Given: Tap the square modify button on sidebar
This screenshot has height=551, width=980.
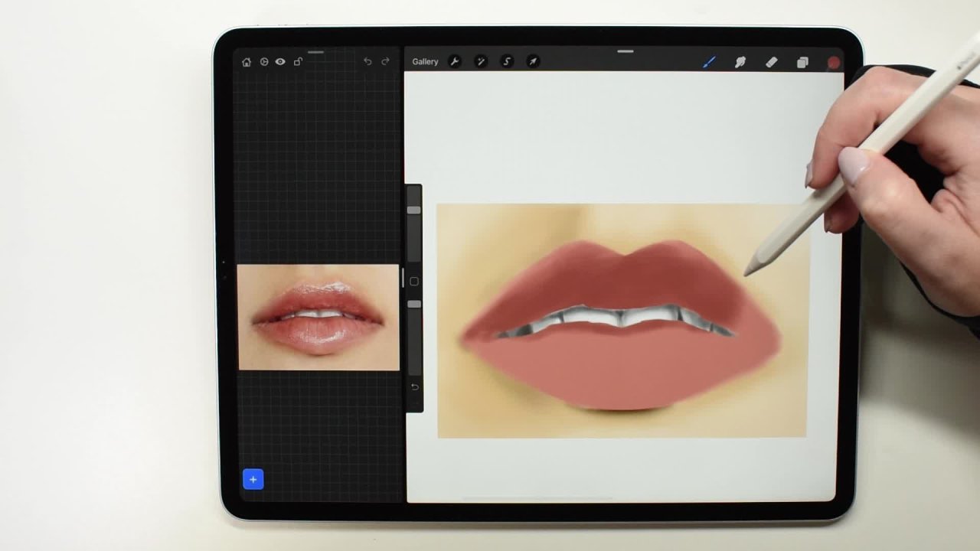Looking at the screenshot, I should point(414,282).
